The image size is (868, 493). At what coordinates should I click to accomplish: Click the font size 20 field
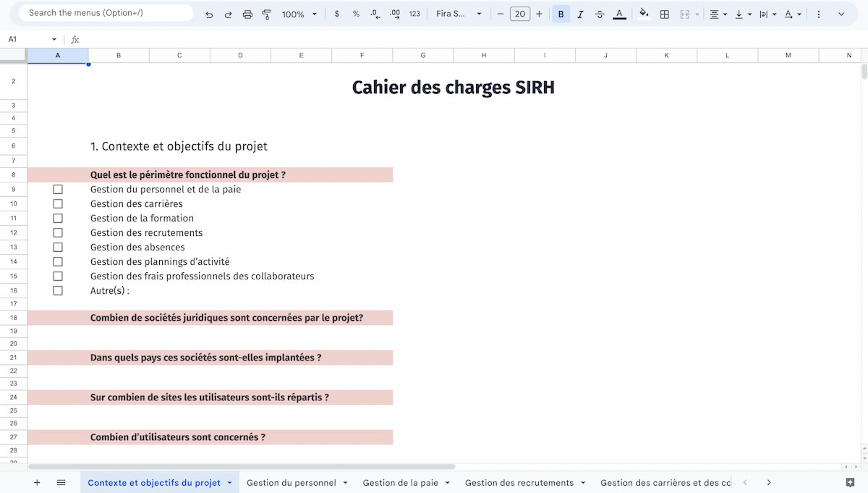(x=520, y=14)
